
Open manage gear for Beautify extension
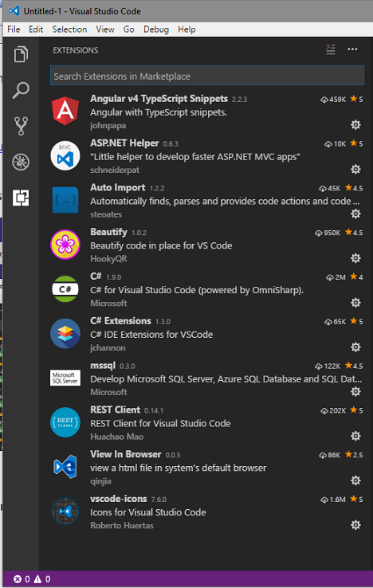[x=355, y=258]
